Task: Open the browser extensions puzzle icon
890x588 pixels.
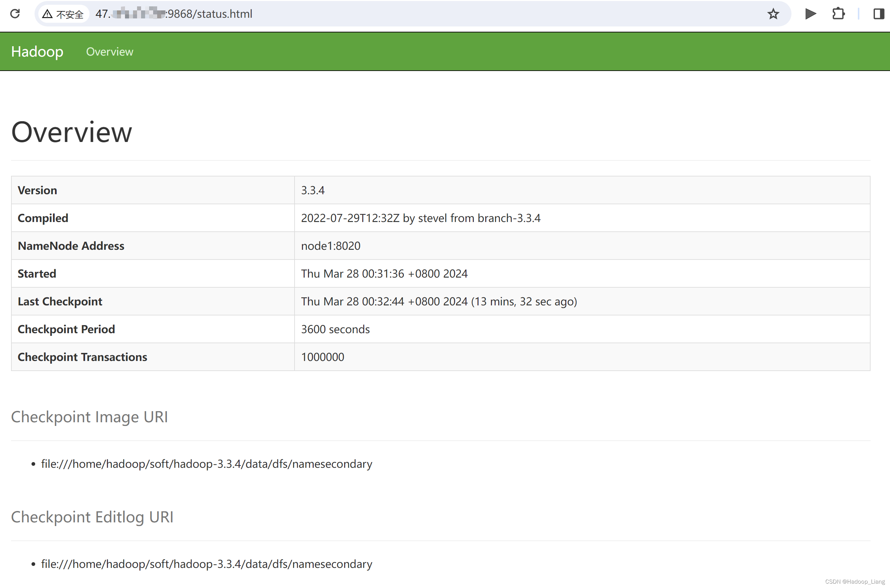Action: click(x=838, y=14)
